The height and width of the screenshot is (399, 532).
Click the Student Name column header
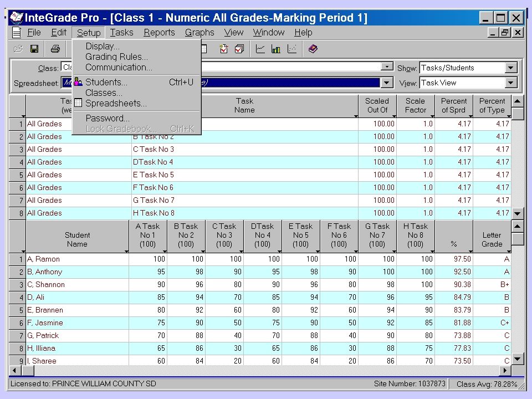(x=78, y=237)
